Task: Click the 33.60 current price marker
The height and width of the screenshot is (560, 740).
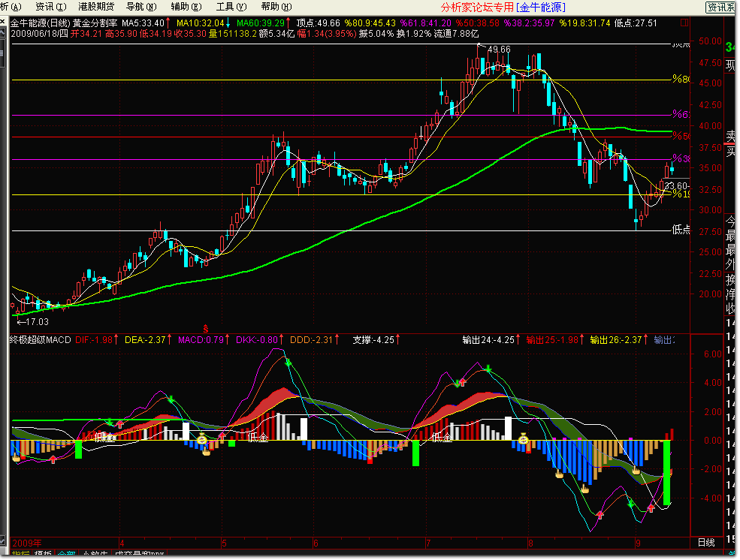Action: click(676, 185)
